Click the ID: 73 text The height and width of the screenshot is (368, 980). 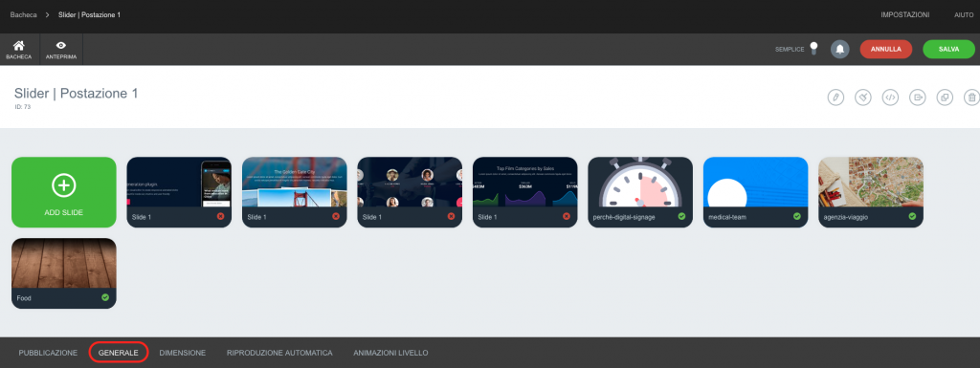(23, 107)
